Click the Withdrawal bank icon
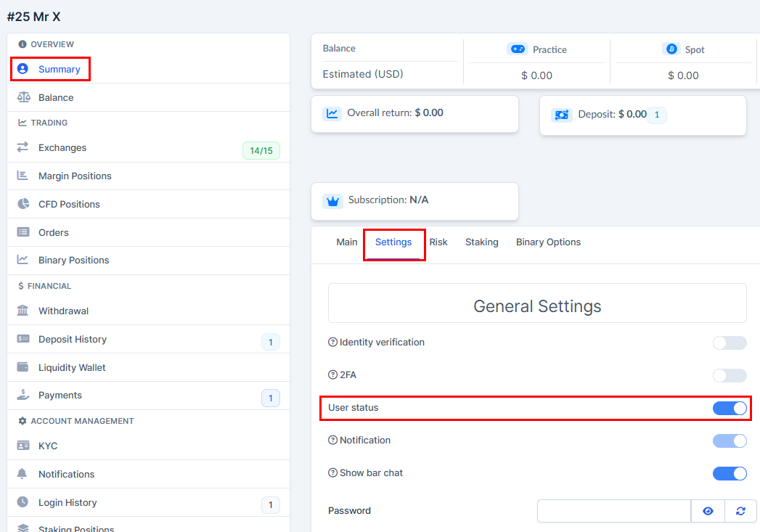Image resolution: width=760 pixels, height=532 pixels. pos(23,311)
